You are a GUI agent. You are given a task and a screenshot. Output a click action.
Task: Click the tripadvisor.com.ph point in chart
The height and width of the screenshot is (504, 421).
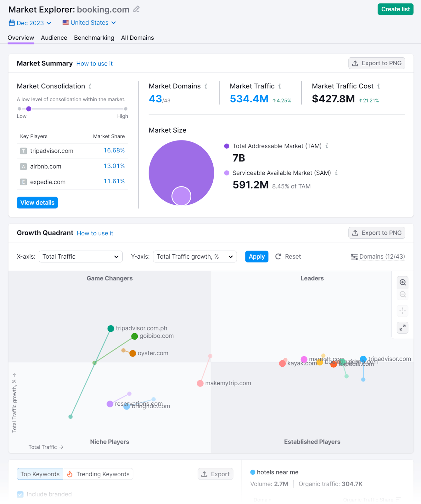click(111, 329)
